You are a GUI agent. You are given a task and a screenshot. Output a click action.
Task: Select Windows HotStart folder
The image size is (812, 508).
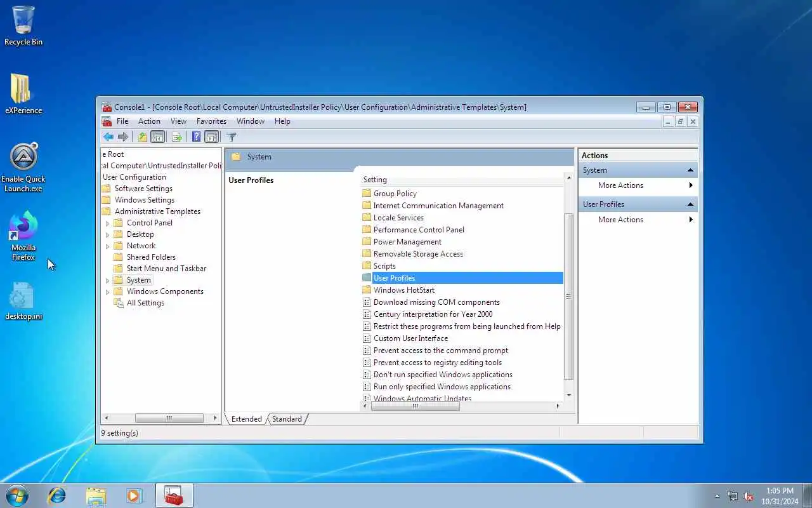tap(404, 290)
